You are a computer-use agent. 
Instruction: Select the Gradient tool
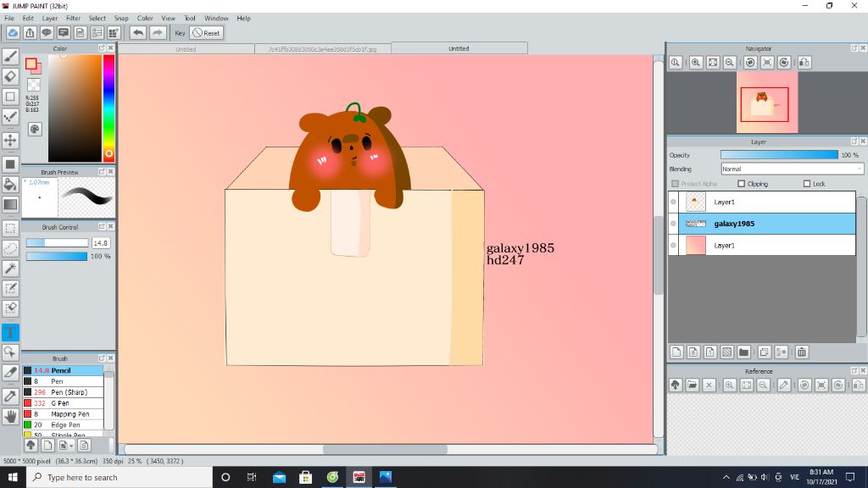[10, 204]
